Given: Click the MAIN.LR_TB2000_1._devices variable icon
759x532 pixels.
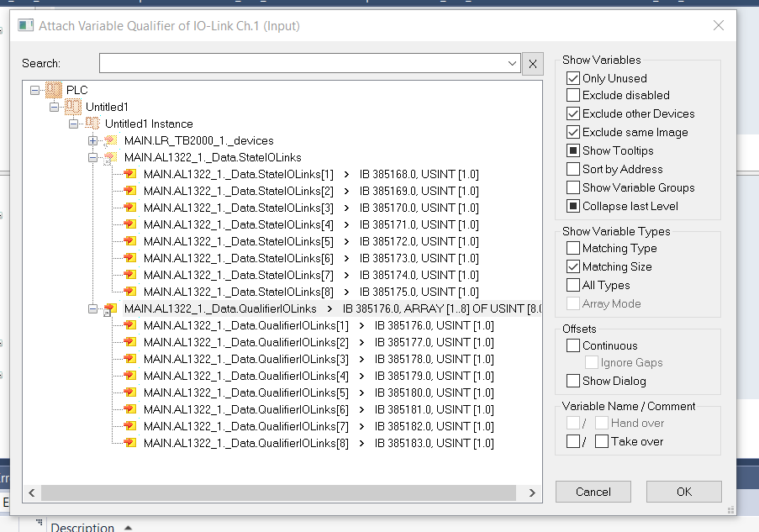Looking at the screenshot, I should (x=111, y=140).
